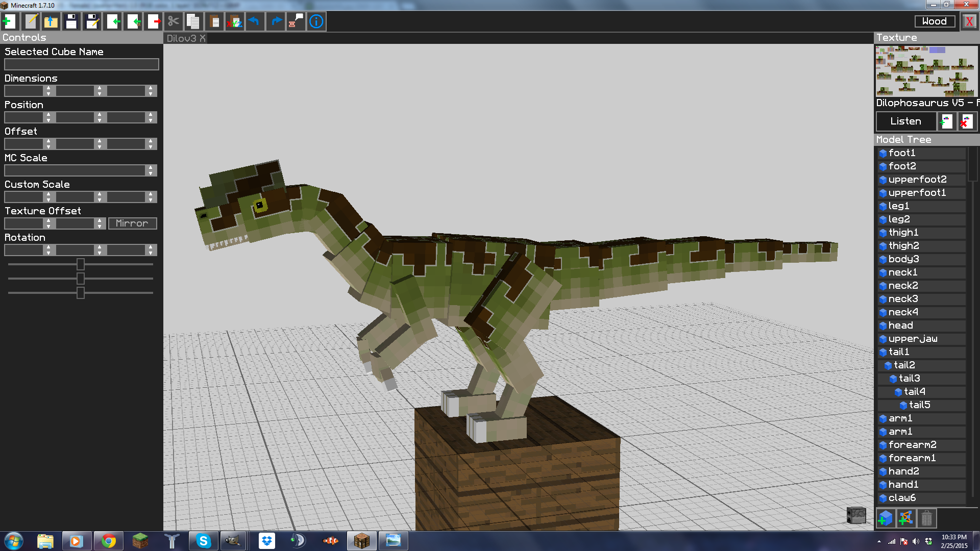Open the Wood base block selector
The width and height of the screenshot is (980, 551).
point(935,21)
